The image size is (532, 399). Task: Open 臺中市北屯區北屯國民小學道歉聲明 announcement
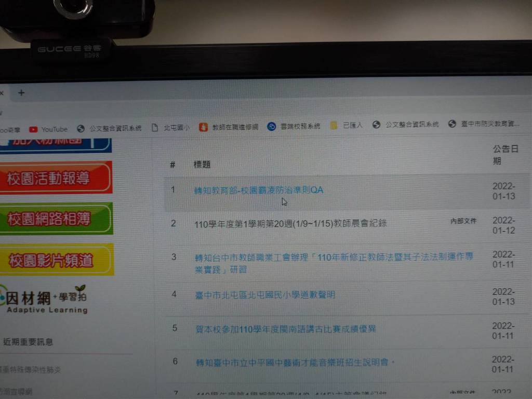(x=265, y=295)
